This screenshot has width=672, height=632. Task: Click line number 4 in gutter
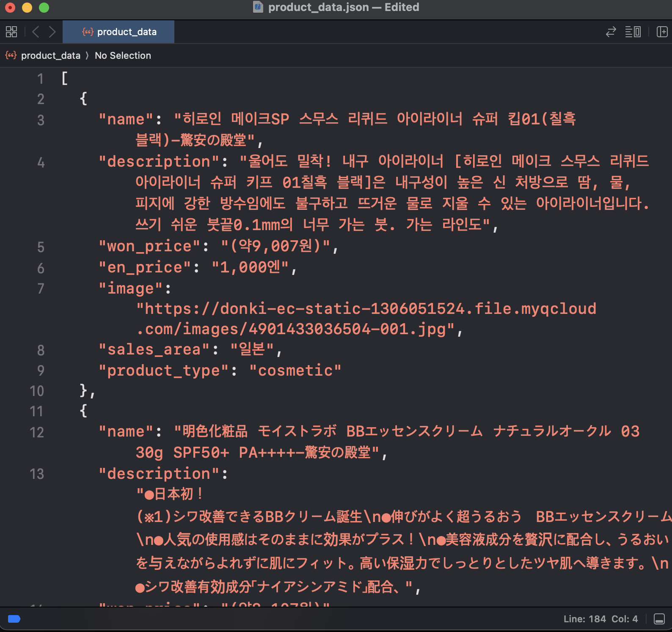pos(41,162)
